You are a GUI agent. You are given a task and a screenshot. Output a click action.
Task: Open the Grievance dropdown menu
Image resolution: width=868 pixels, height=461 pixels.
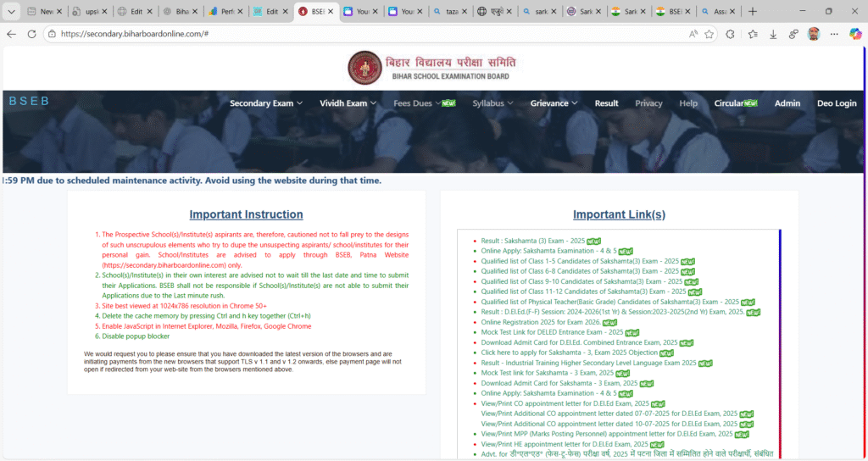(554, 103)
